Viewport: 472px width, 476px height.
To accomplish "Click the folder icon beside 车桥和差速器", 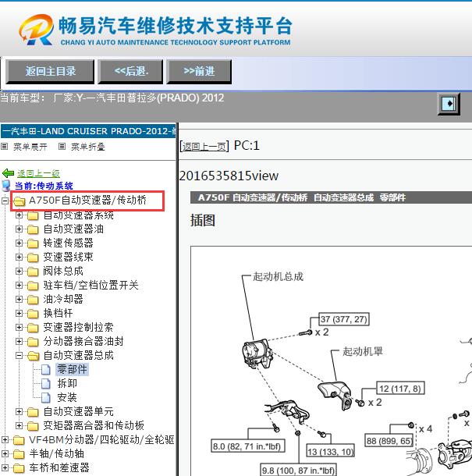I will coord(19,468).
